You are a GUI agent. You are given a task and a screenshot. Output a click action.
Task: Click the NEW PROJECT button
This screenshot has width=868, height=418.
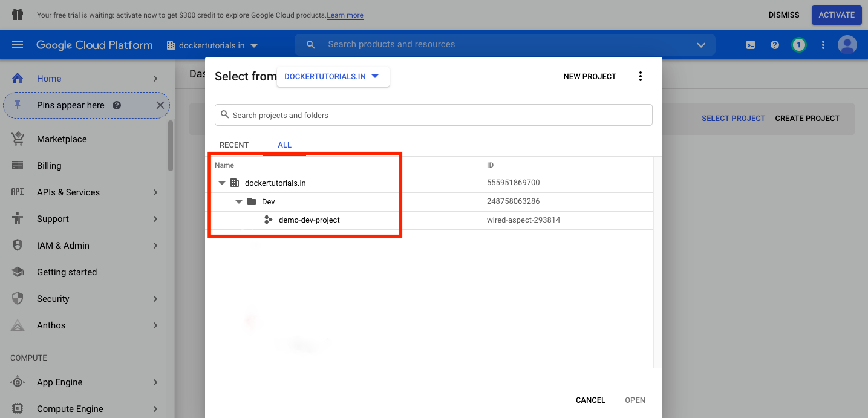590,77
